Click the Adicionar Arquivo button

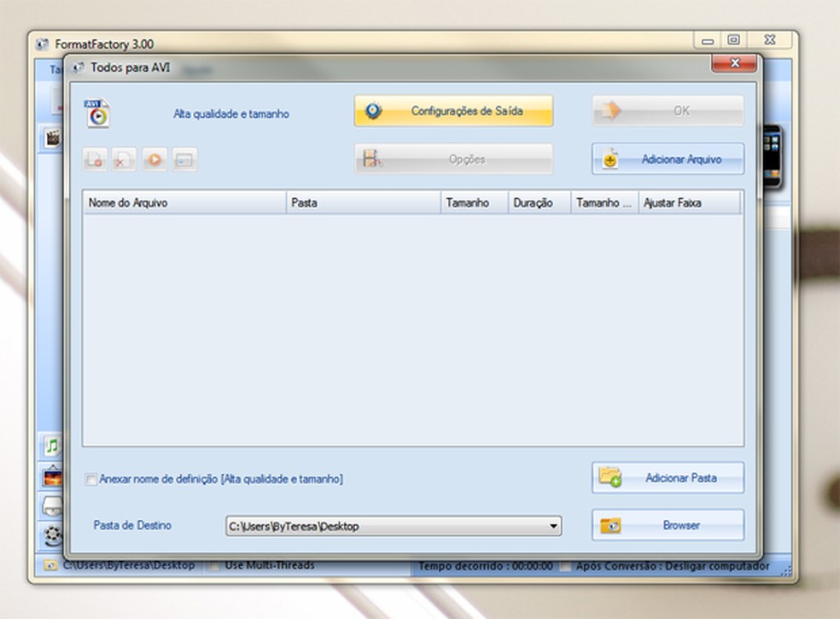click(667, 159)
